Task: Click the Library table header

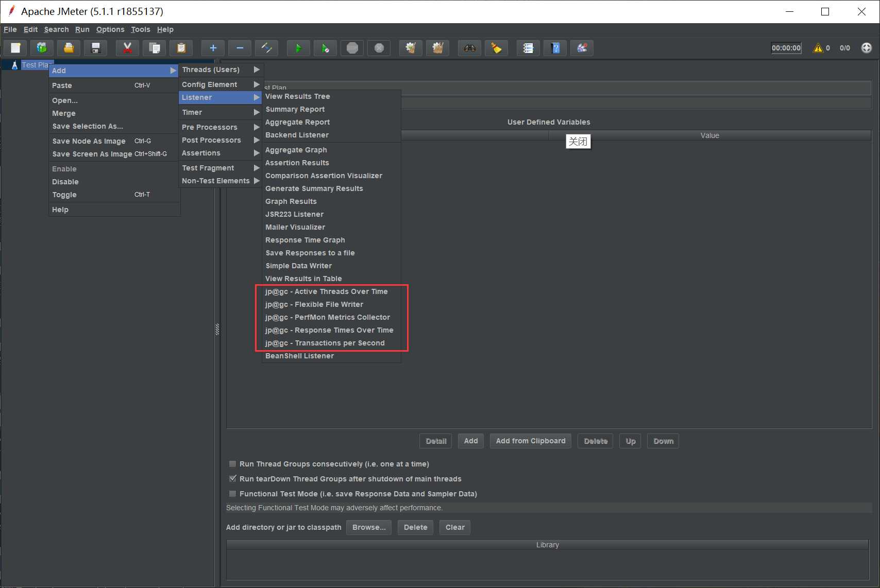Action: pyautogui.click(x=548, y=545)
